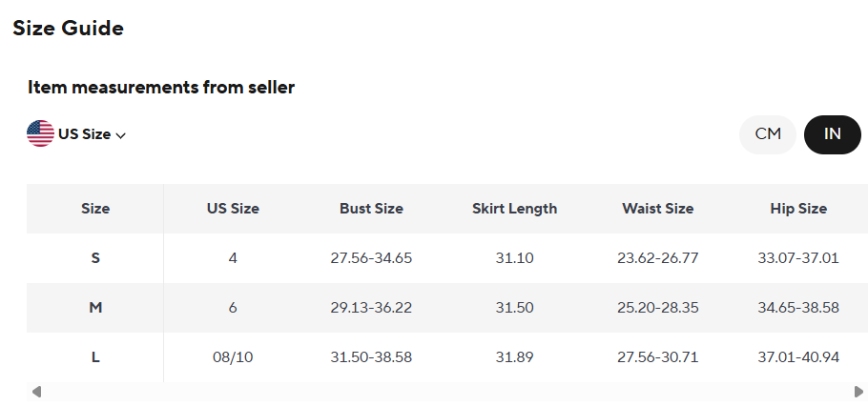Click the horizontal scrollbar track

[x=446, y=392]
